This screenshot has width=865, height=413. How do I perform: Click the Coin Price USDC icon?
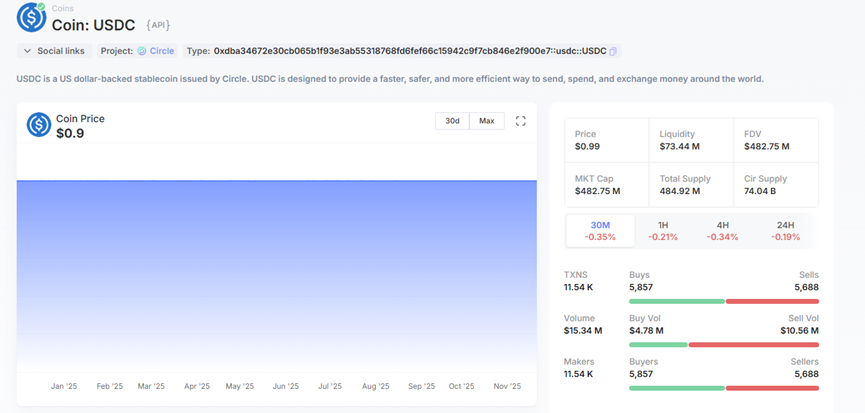[x=39, y=125]
